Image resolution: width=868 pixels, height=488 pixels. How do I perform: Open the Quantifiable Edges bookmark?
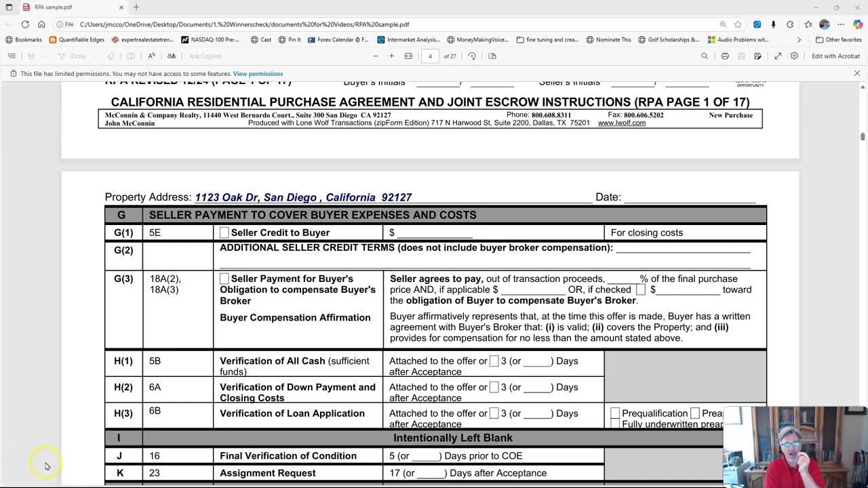click(77, 40)
